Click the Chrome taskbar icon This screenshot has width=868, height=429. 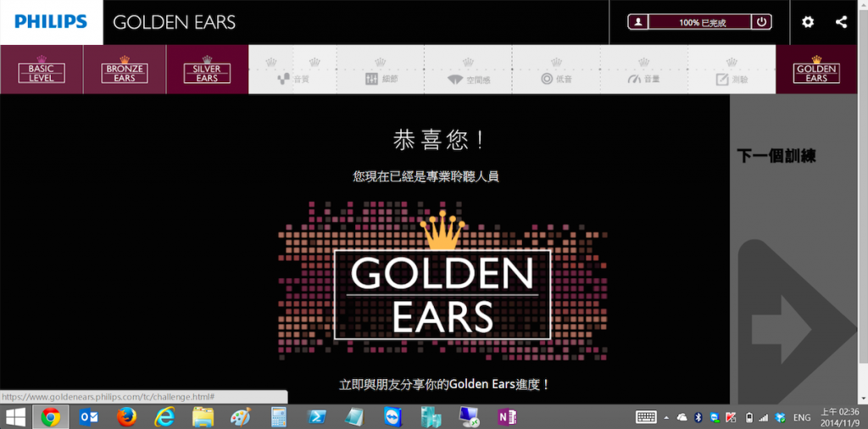click(x=50, y=417)
